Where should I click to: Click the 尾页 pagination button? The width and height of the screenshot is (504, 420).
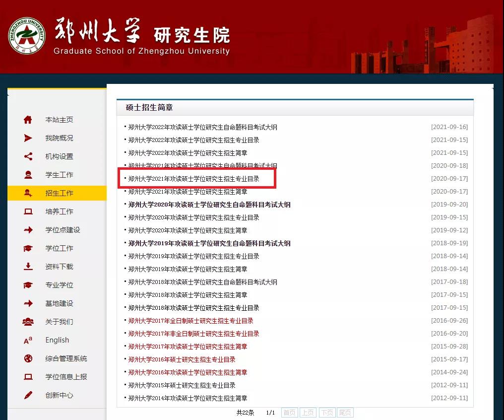click(x=345, y=412)
